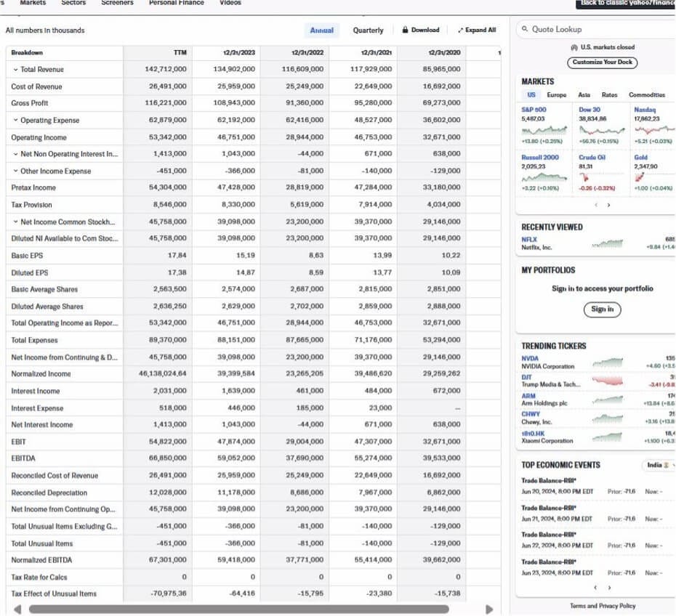Click the NVDA trending sparkline chart
The width and height of the screenshot is (676, 616).
click(x=607, y=362)
